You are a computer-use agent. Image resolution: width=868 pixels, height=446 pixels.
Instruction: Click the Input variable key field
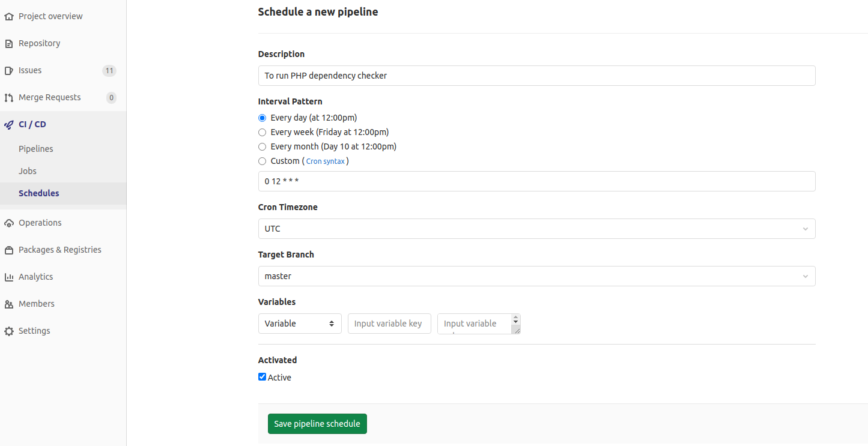point(389,324)
